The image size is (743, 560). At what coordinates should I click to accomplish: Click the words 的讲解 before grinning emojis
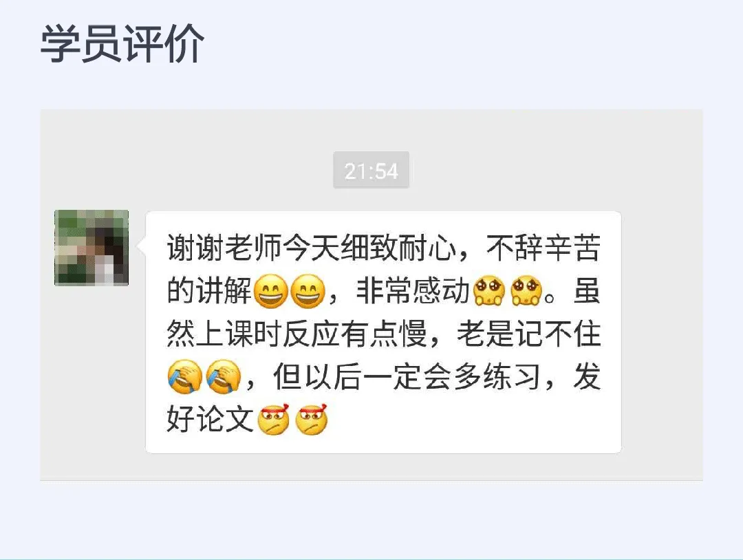click(x=209, y=291)
